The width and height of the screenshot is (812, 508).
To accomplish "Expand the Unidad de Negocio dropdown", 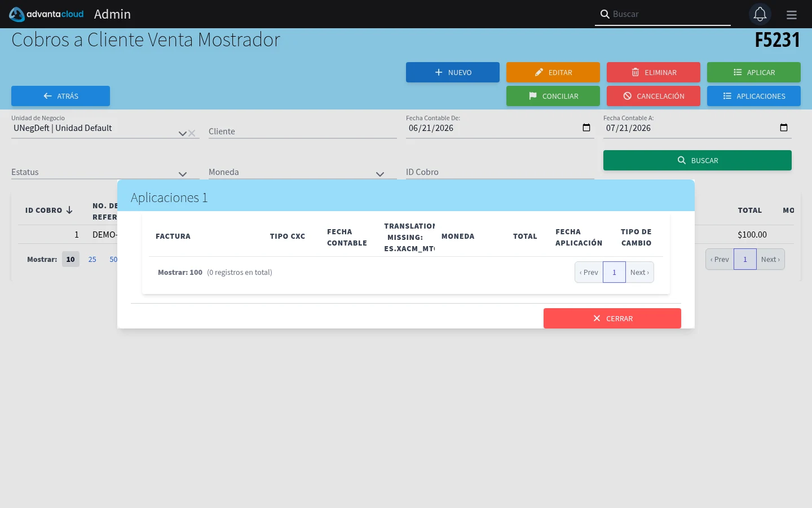I will tap(182, 133).
